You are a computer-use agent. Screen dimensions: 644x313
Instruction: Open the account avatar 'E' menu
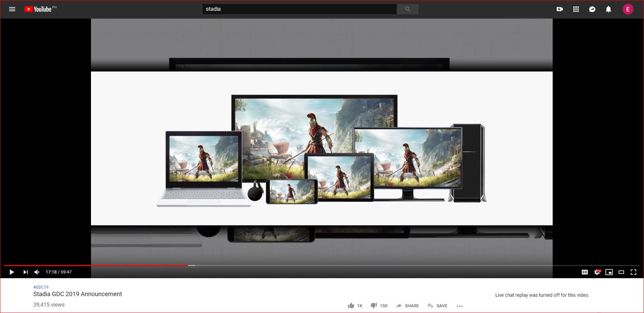click(x=628, y=9)
